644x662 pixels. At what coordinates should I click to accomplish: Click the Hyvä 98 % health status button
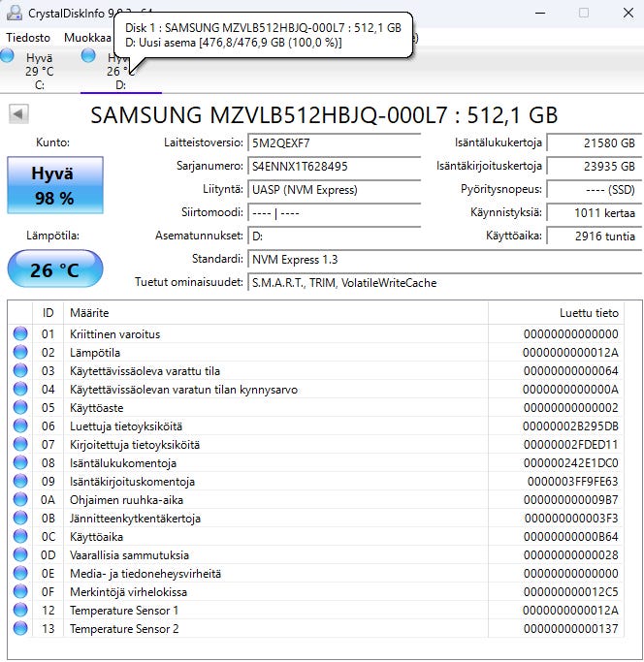click(x=55, y=185)
